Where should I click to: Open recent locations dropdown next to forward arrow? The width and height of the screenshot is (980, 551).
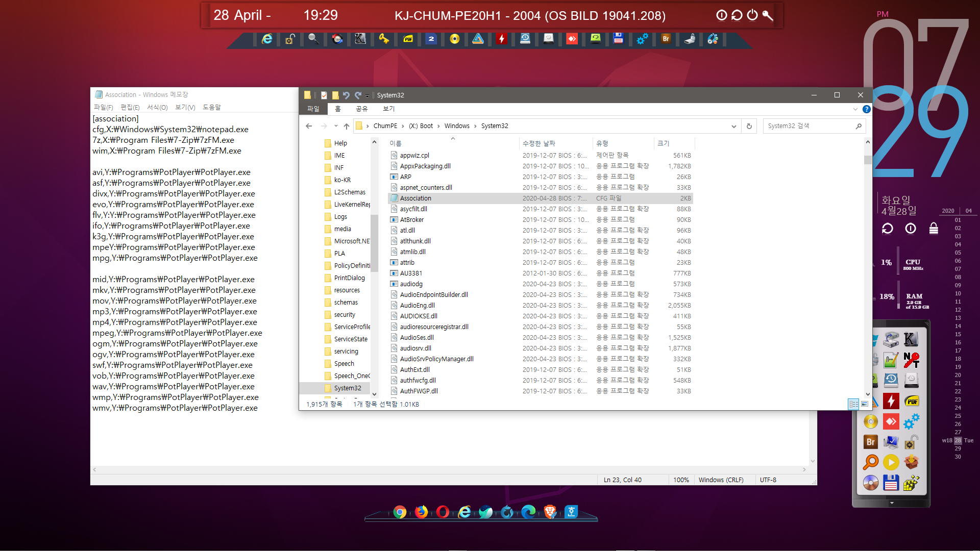tap(335, 126)
